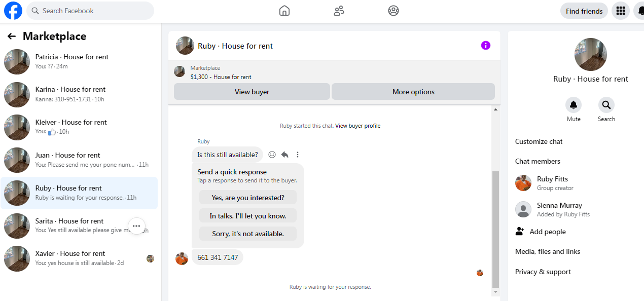Open Sarita conversation options ellipsis button
The height and width of the screenshot is (301, 644).
tap(136, 226)
